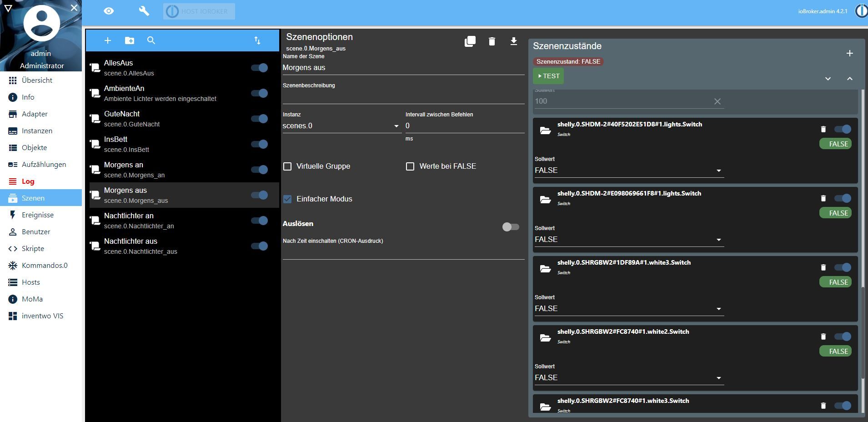Toggle Morgens an scene switch
868x422 pixels.
click(260, 170)
